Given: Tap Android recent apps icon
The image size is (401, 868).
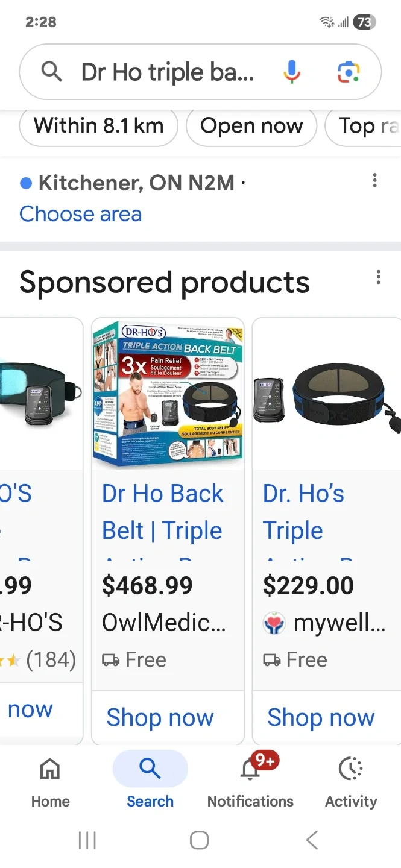Looking at the screenshot, I should tap(87, 840).
